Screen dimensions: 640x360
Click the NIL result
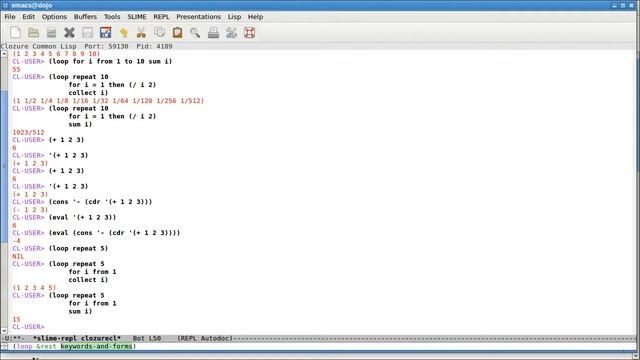(x=18, y=256)
